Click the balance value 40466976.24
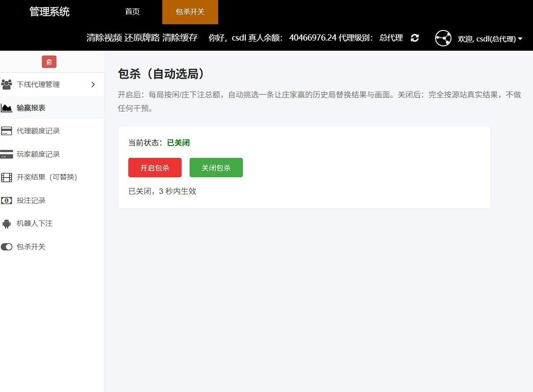 [313, 38]
